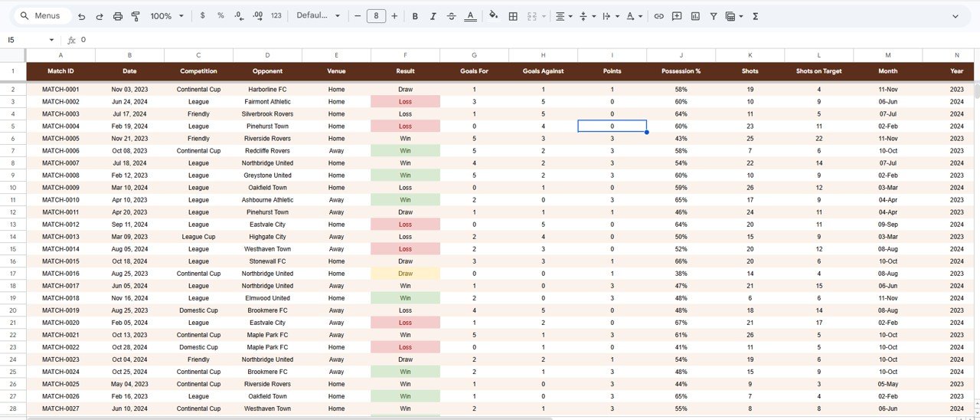Select cell MATCH-0006
The width and height of the screenshot is (980, 420).
click(60, 151)
